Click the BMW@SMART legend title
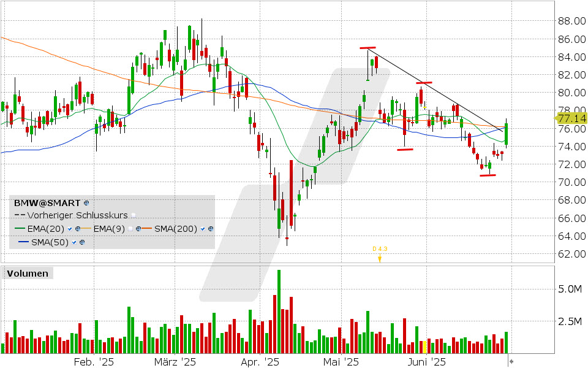The image size is (588, 368). (47, 203)
